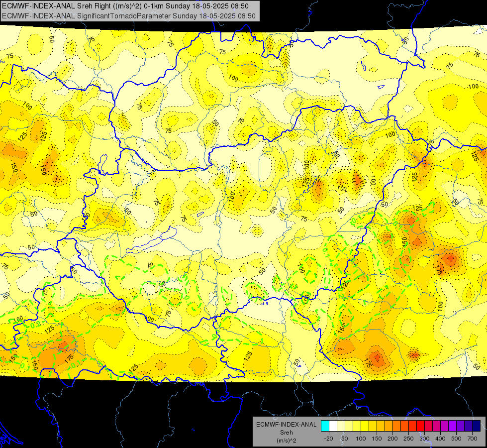Image resolution: width=487 pixels, height=448 pixels.
Task: Click the 'Sreh Right 0-1km' title line
Action: pyautogui.click(x=125, y=6)
